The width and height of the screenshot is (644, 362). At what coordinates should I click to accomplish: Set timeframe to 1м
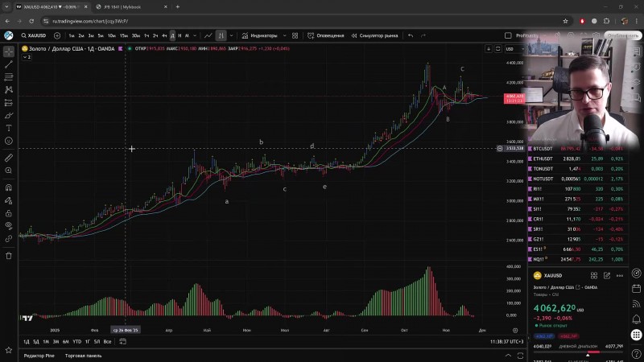click(x=72, y=35)
